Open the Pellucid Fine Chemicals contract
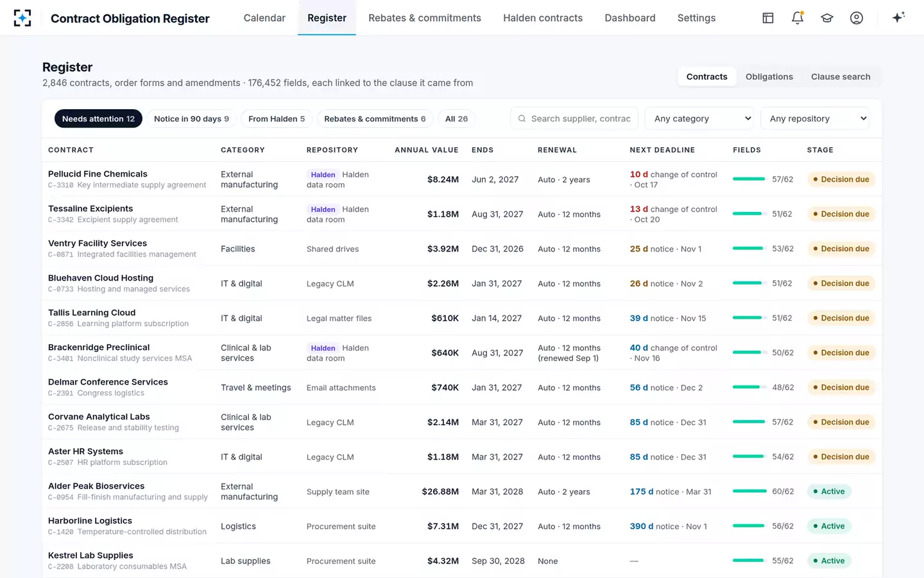Viewport: 924px width, 578px height. point(98,174)
